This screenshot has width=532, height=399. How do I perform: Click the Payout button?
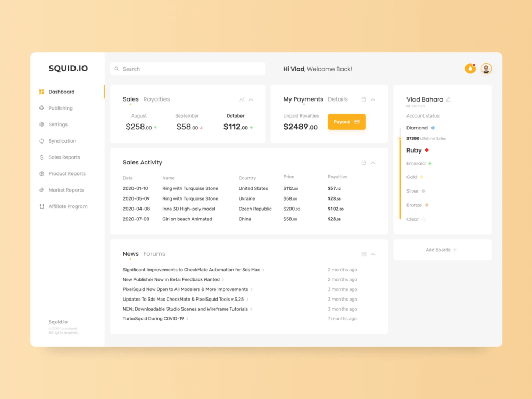(347, 122)
